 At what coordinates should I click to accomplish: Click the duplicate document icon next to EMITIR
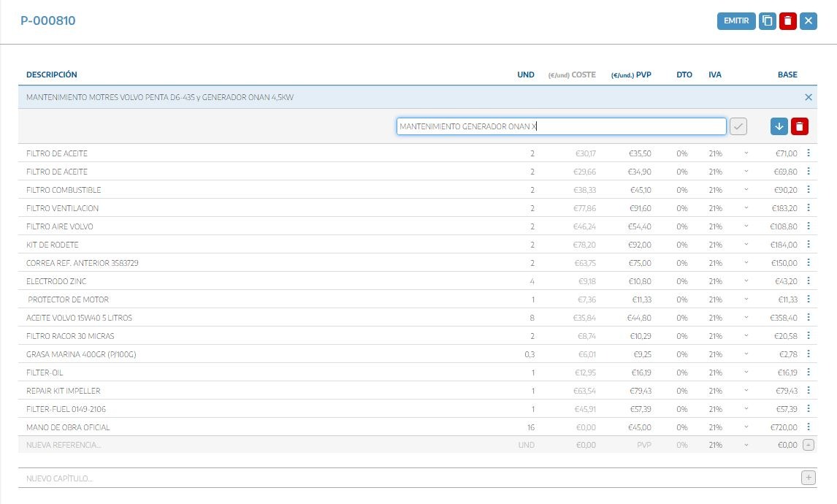(767, 21)
